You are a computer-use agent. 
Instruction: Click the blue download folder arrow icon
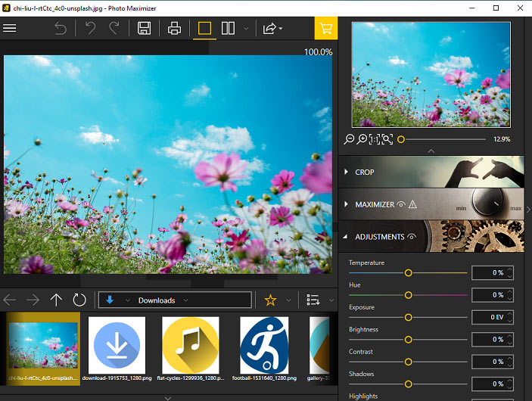tap(110, 300)
